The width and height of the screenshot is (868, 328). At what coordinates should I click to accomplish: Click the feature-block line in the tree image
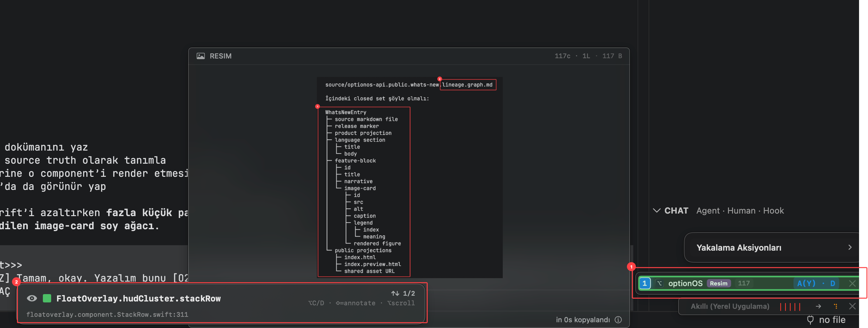click(355, 160)
